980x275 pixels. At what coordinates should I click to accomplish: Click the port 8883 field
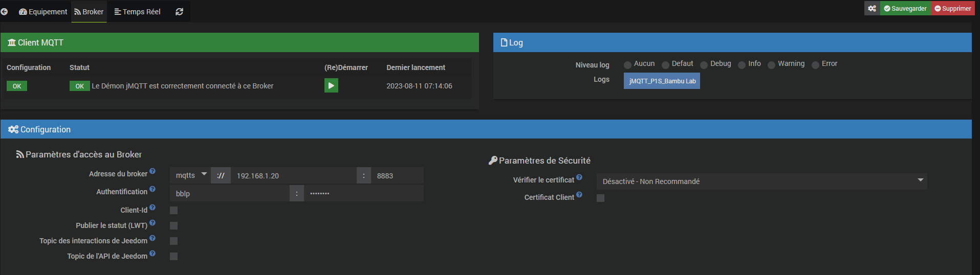397,175
